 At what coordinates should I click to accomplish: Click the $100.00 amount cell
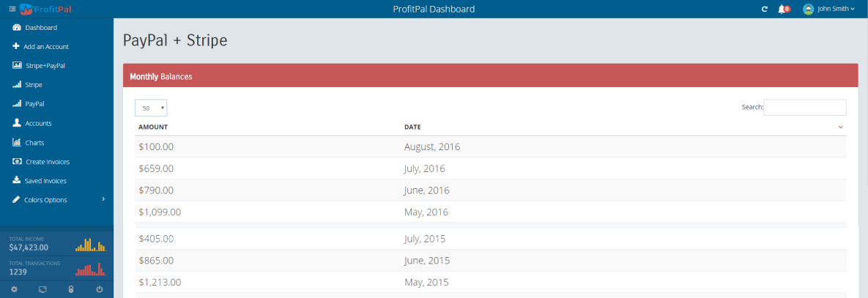point(156,147)
